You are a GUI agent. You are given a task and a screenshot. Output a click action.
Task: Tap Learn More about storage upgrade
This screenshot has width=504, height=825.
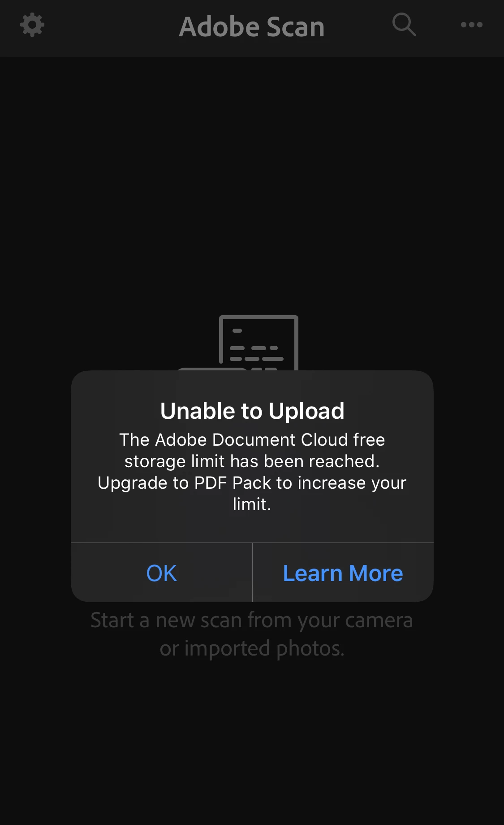[x=343, y=573]
